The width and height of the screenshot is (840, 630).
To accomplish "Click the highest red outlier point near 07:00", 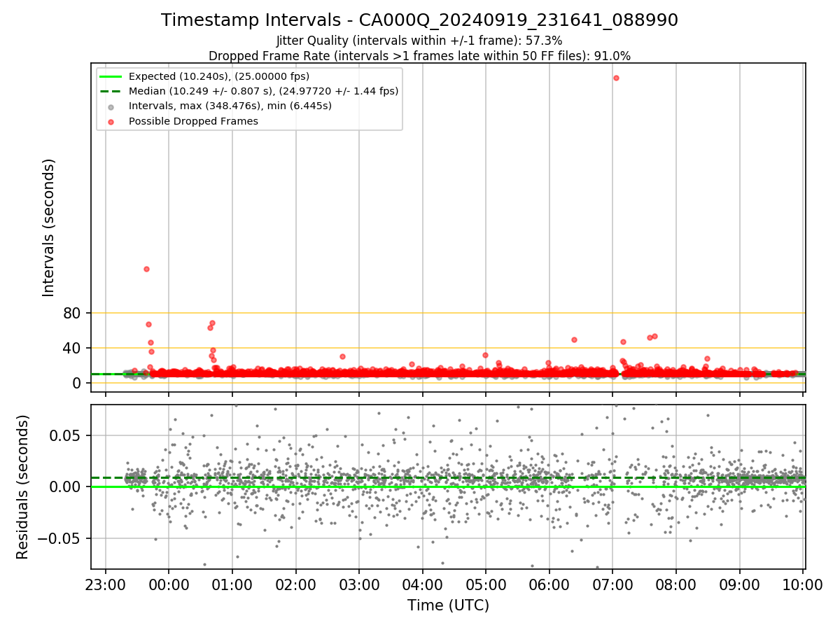I will (616, 78).
